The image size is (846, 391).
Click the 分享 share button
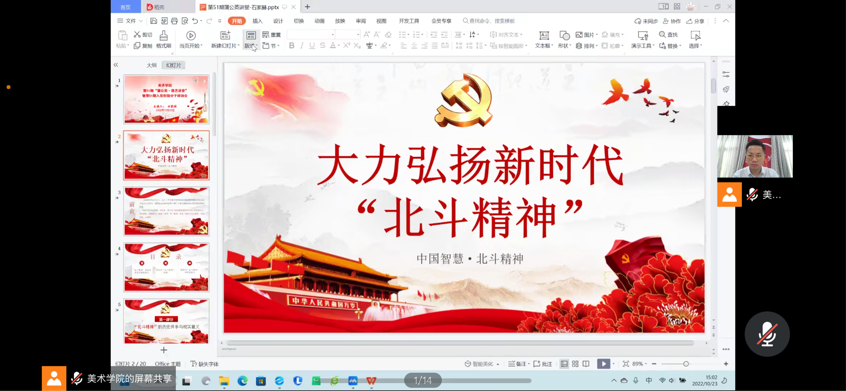tap(695, 21)
